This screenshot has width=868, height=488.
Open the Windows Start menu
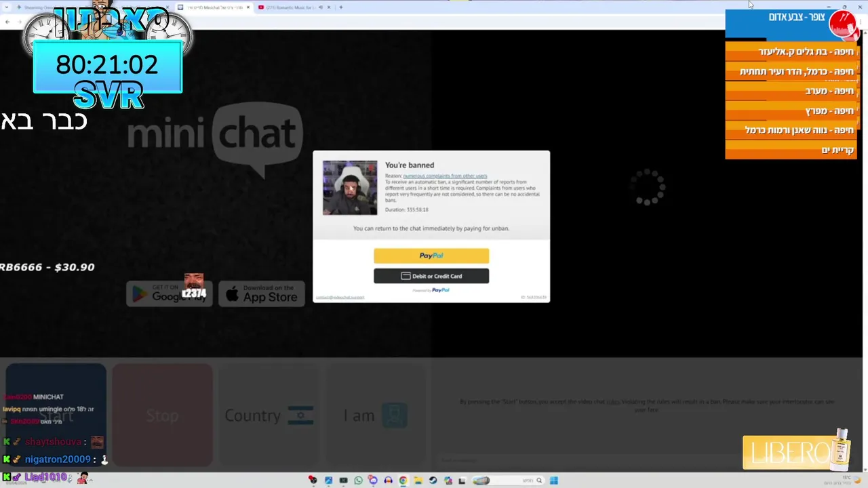[554, 481]
